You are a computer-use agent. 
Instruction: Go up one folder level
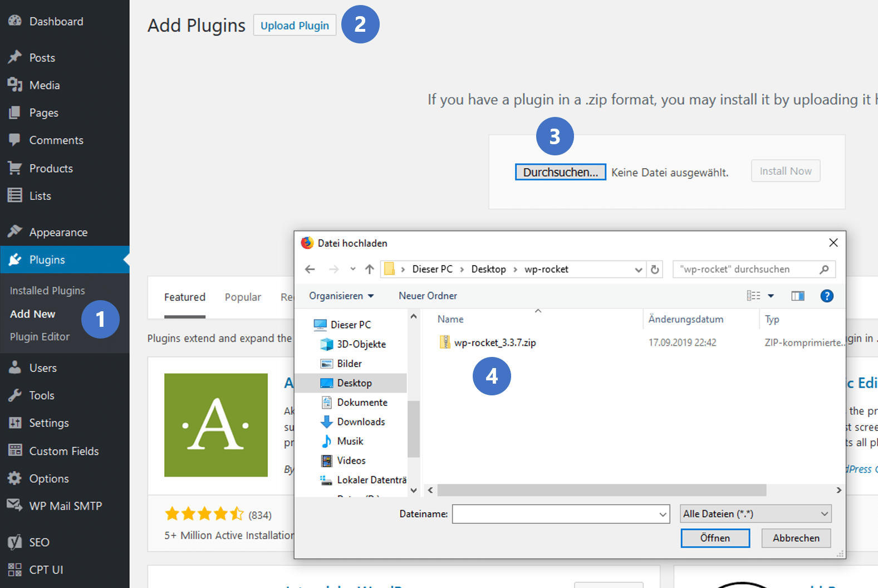(x=369, y=269)
